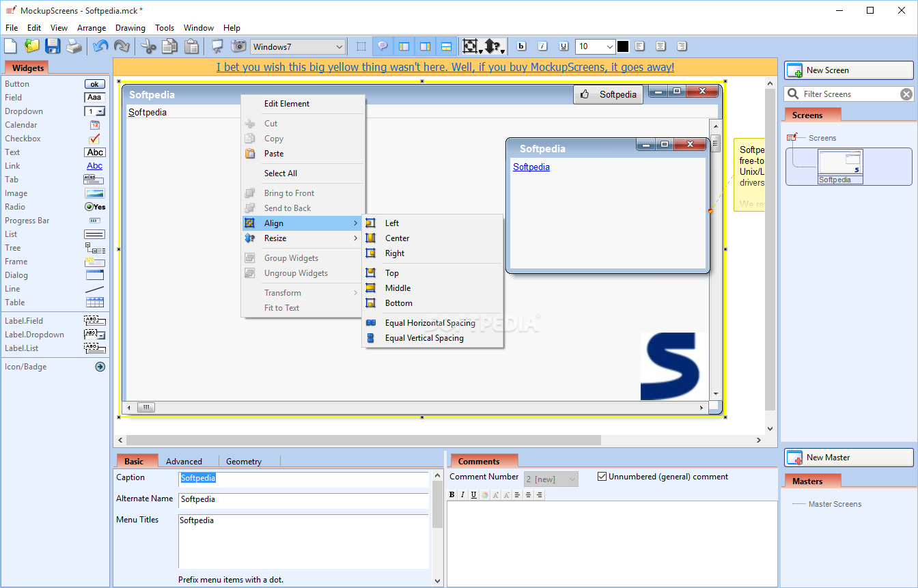This screenshot has height=588, width=918.
Task: Click the Softpedia link in inner dialog
Action: coord(531,167)
